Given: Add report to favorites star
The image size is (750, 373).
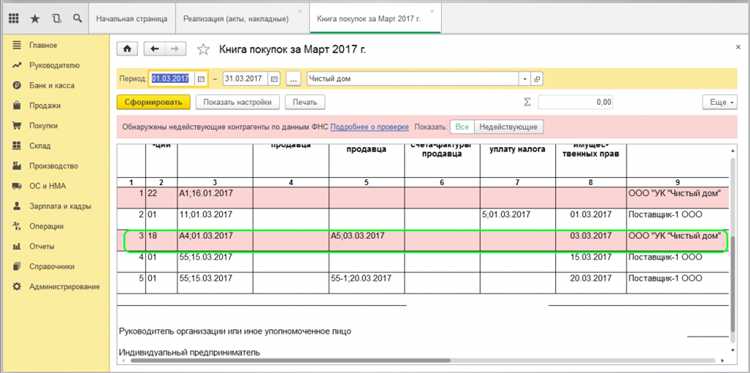Looking at the screenshot, I should (203, 49).
